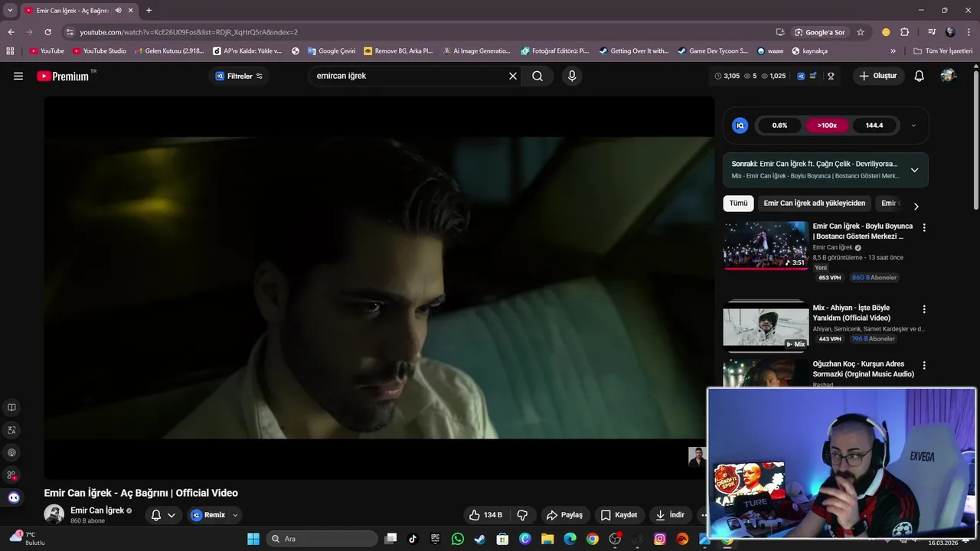This screenshot has height=551, width=980.
Task: Dislike the video with the thumbs-down icon
Action: pos(523,515)
